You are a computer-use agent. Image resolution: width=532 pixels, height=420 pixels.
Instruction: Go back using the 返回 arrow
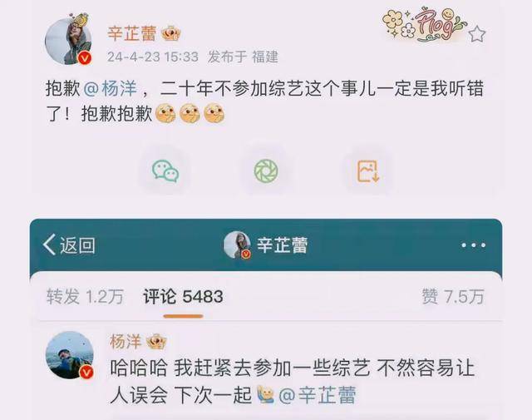(x=69, y=245)
